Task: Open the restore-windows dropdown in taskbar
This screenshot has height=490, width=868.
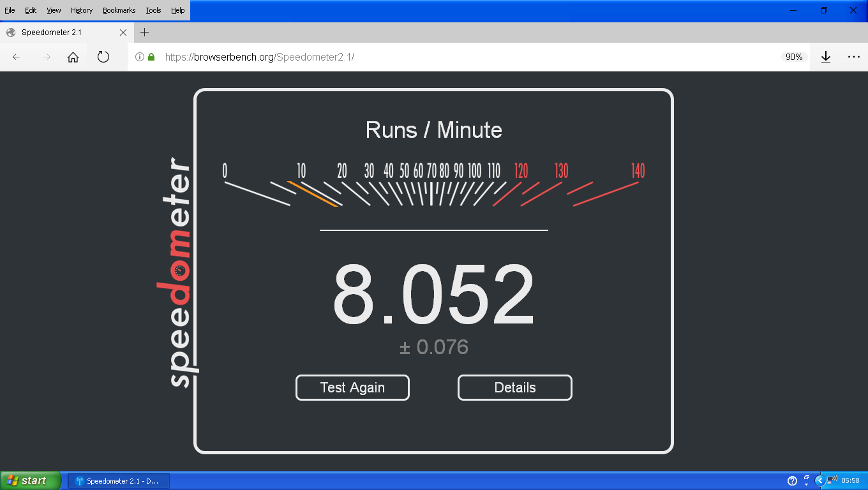Action: coord(807,480)
